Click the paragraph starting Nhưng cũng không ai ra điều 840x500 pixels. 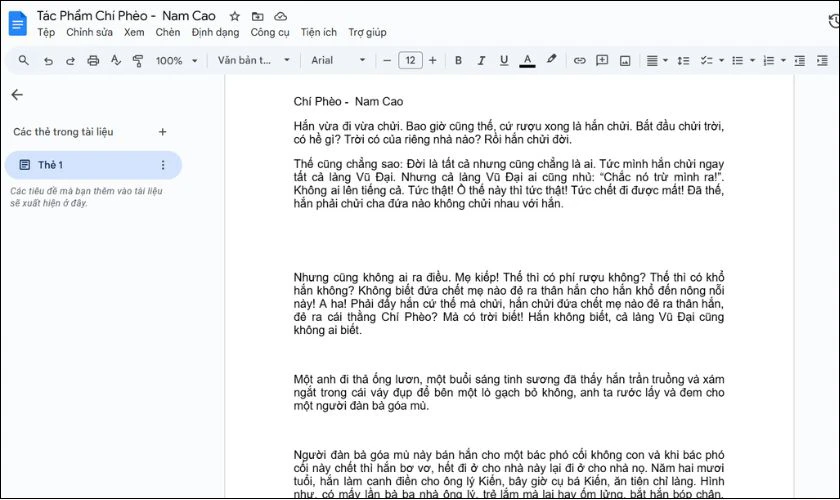click(x=508, y=303)
